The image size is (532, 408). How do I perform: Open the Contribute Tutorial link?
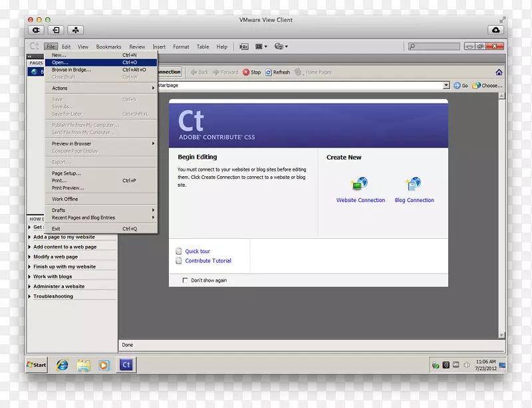click(208, 261)
